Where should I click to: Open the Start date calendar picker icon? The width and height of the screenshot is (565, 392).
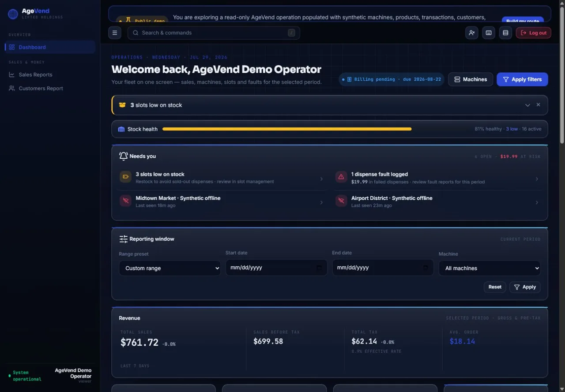[319, 268]
